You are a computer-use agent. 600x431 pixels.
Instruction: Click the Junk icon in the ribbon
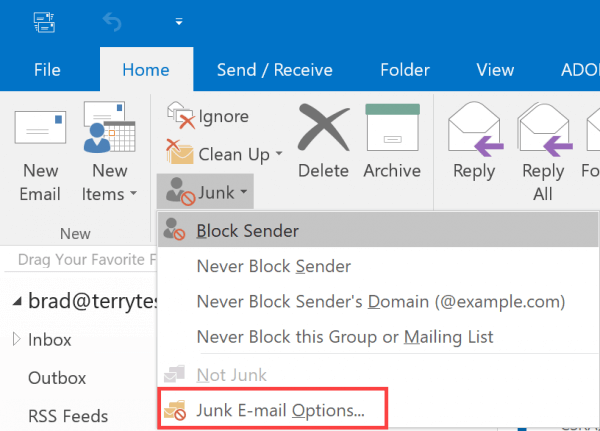coord(180,191)
